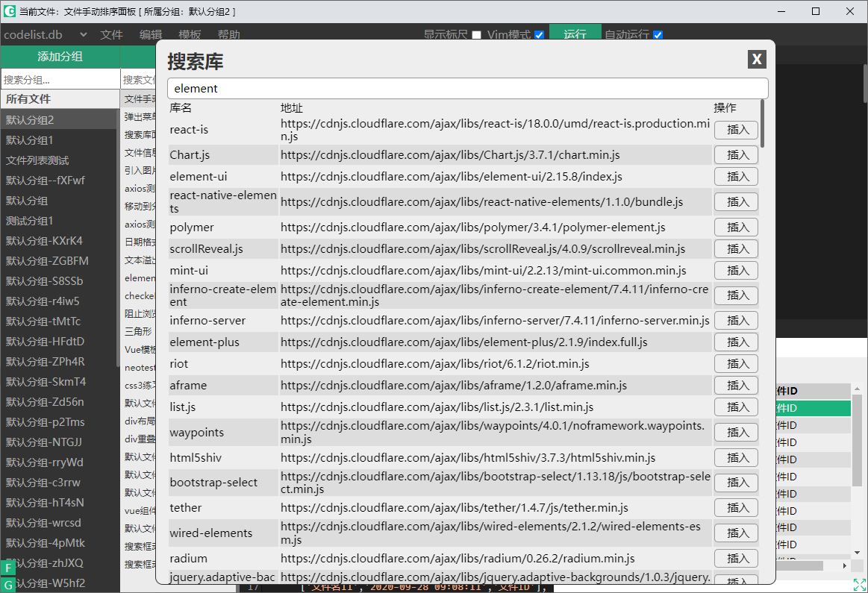
Task: Select group 默认分组--fXFwf
Action: pos(59,181)
